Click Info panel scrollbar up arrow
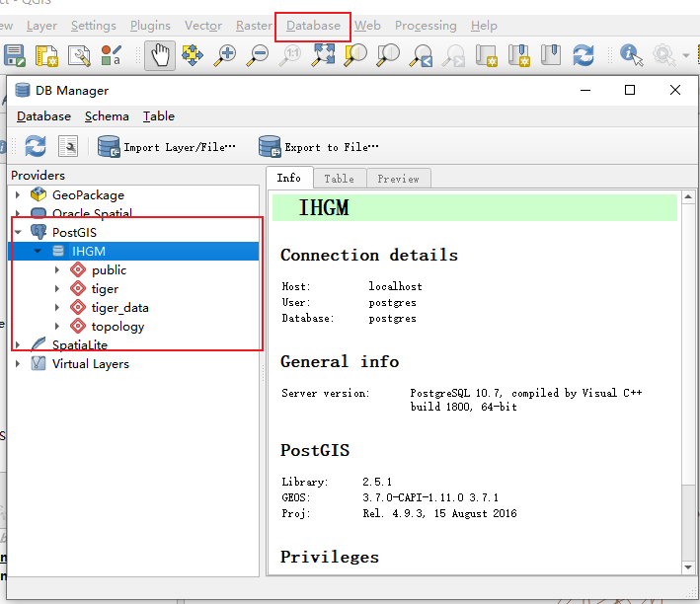This screenshot has height=604, width=700. point(688,196)
